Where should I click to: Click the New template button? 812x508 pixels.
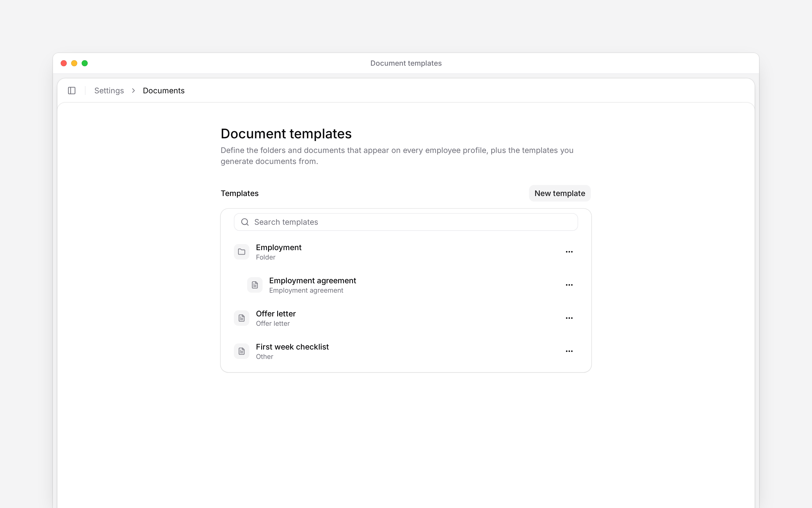click(x=560, y=193)
